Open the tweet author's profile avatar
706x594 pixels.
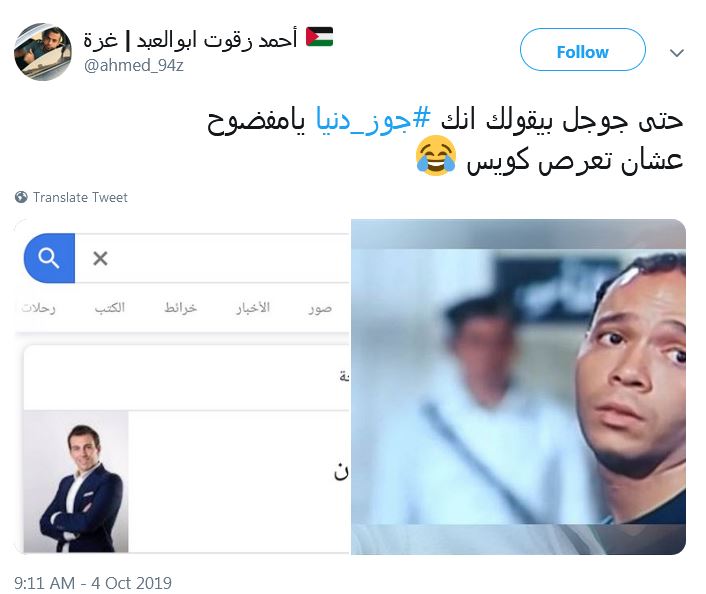[43, 51]
